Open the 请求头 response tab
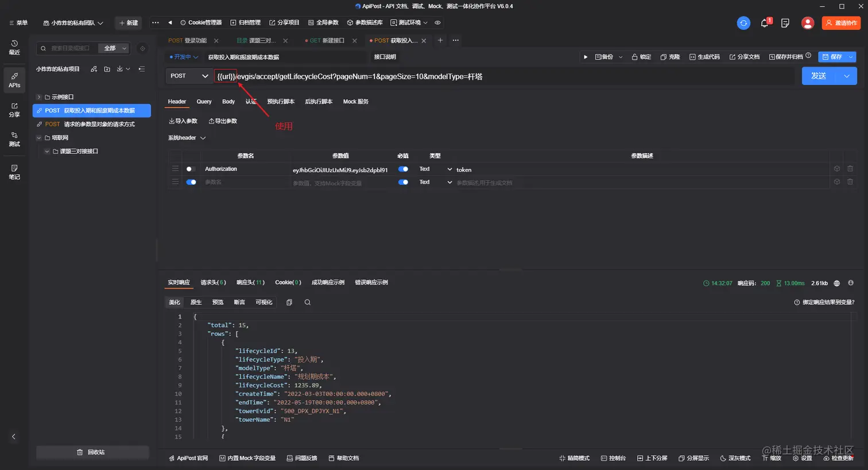Image resolution: width=868 pixels, height=470 pixels. 213,282
